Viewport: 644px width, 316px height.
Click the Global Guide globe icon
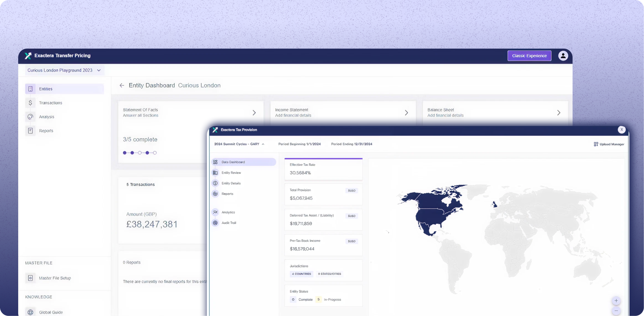point(30,312)
